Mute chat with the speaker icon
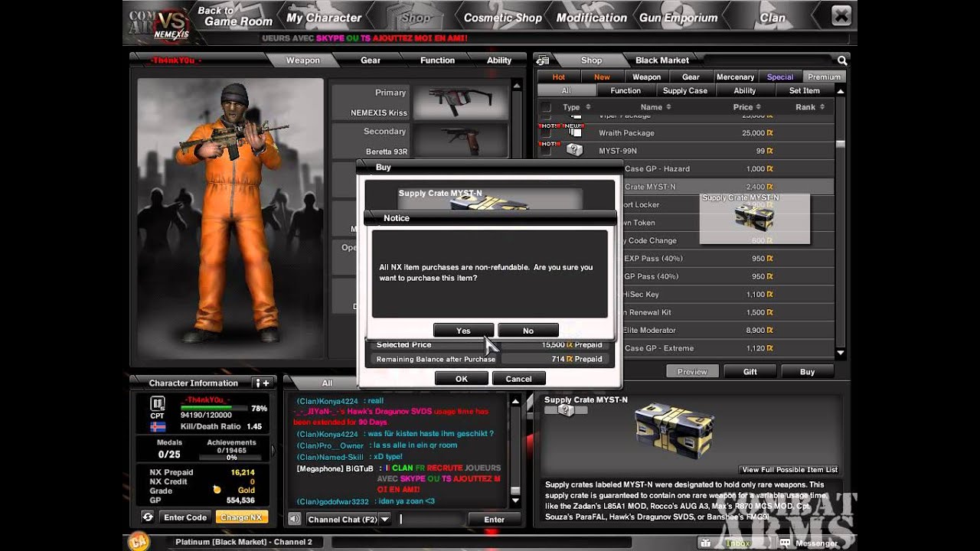 click(294, 519)
